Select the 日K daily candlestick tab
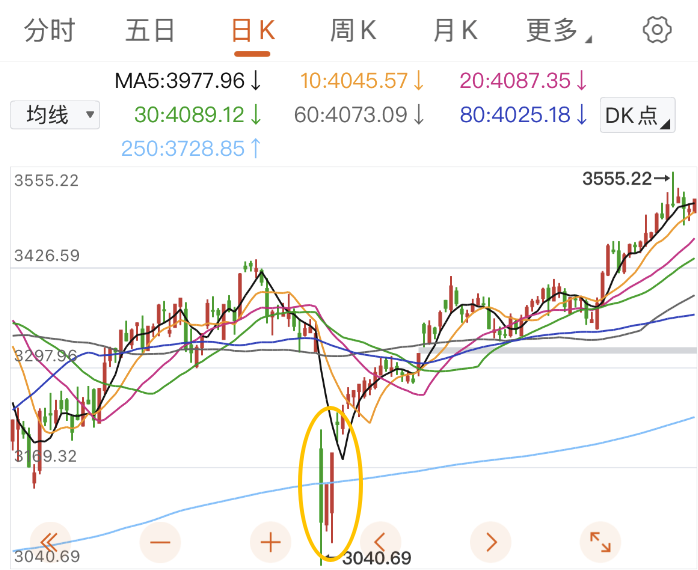The image size is (698, 570). click(253, 31)
